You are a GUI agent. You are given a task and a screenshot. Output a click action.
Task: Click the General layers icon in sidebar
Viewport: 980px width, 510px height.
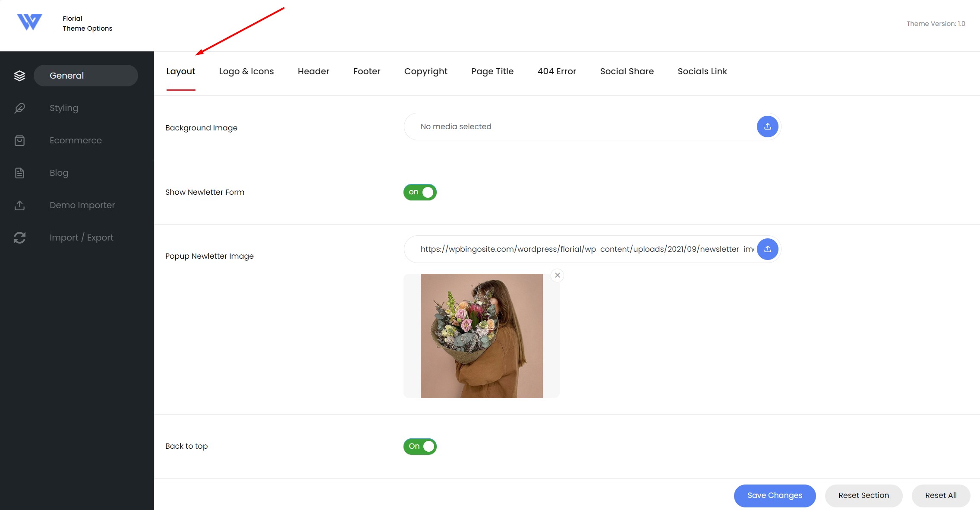coord(19,76)
